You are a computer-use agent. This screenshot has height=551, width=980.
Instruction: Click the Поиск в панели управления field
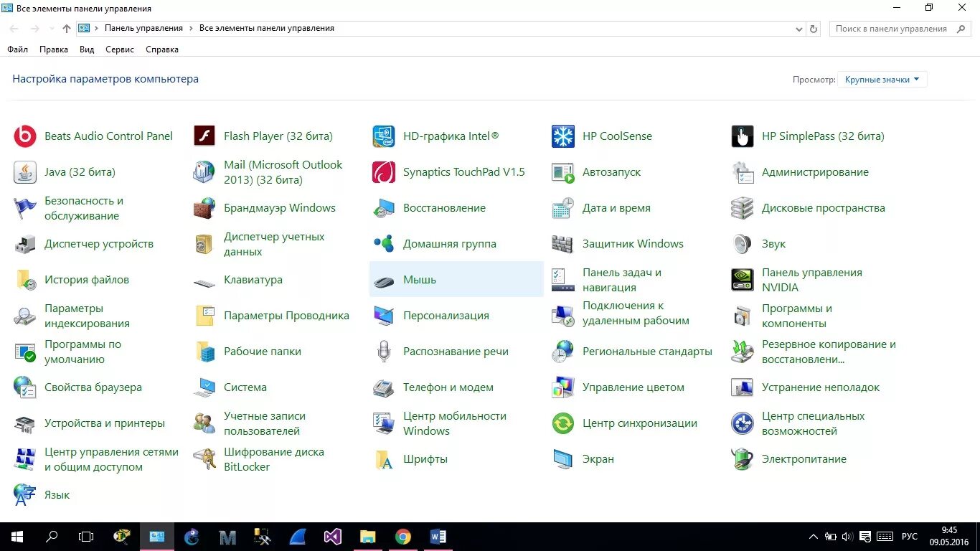pos(900,29)
